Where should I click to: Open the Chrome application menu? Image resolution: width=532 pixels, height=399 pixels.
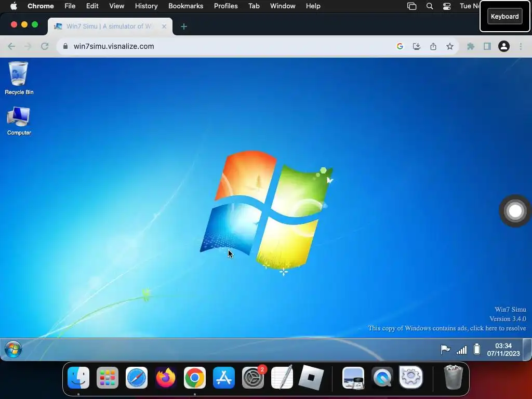click(x=41, y=6)
